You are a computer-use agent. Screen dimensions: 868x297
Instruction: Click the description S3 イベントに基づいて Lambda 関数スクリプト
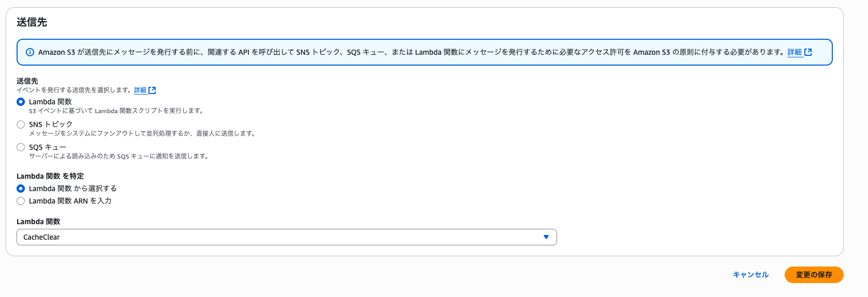[x=116, y=111]
